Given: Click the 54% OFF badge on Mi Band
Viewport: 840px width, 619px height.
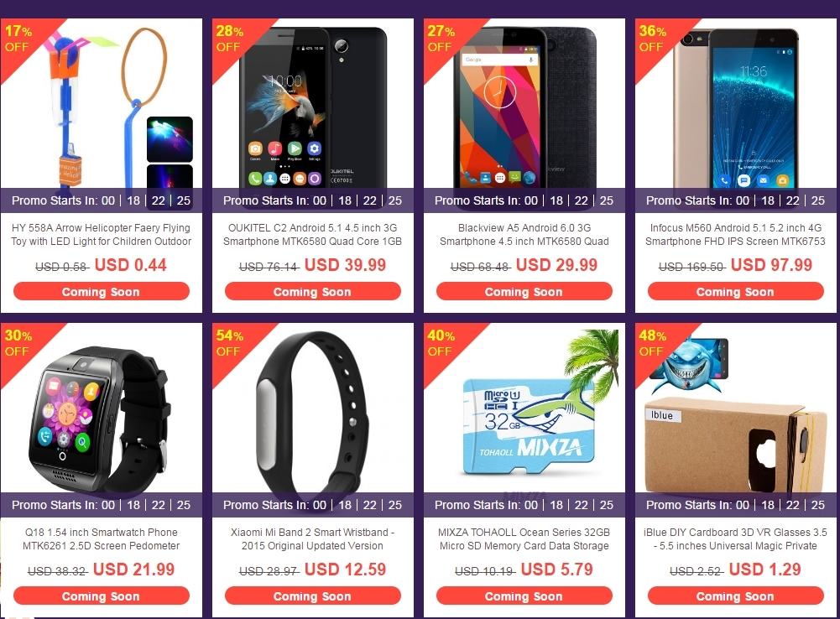Looking at the screenshot, I should (x=230, y=343).
